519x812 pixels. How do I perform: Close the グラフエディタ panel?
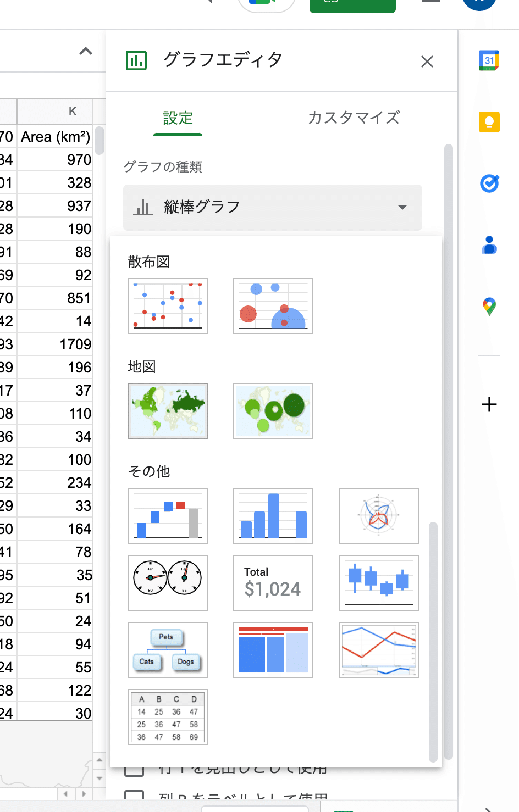[x=427, y=62]
